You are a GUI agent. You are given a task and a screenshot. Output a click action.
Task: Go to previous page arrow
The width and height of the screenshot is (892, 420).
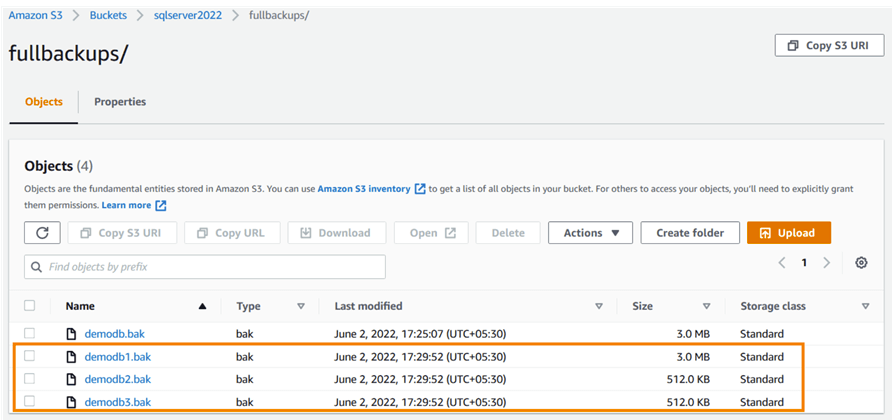[x=782, y=262]
